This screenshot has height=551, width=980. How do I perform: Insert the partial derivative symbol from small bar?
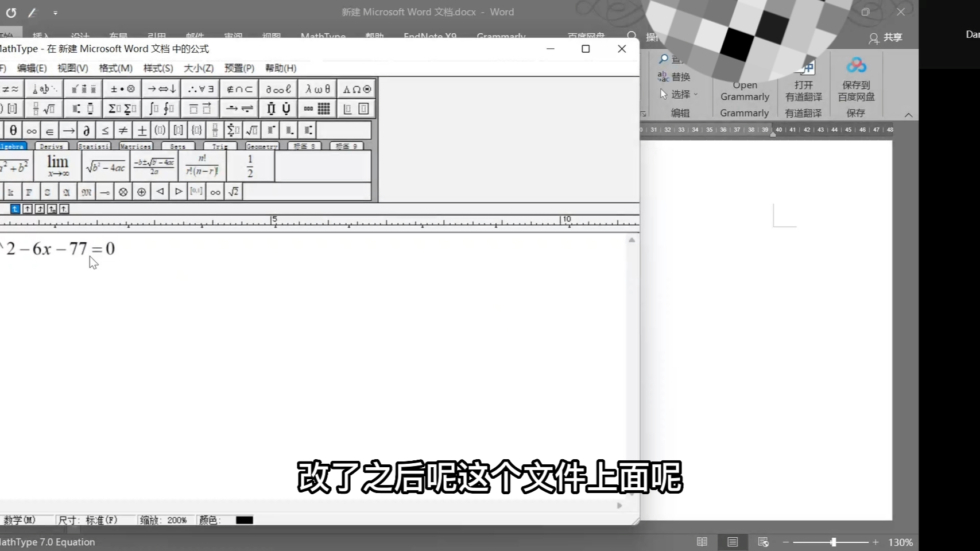pyautogui.click(x=86, y=130)
